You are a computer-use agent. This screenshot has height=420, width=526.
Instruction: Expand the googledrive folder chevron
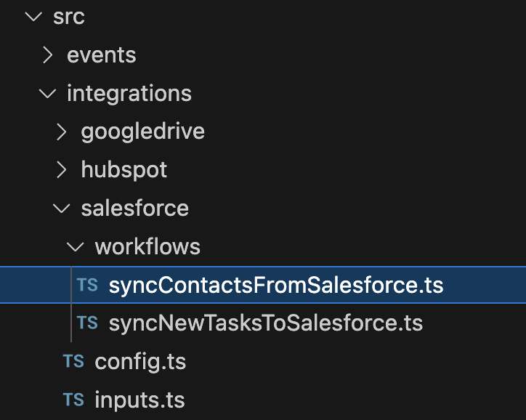[61, 132]
